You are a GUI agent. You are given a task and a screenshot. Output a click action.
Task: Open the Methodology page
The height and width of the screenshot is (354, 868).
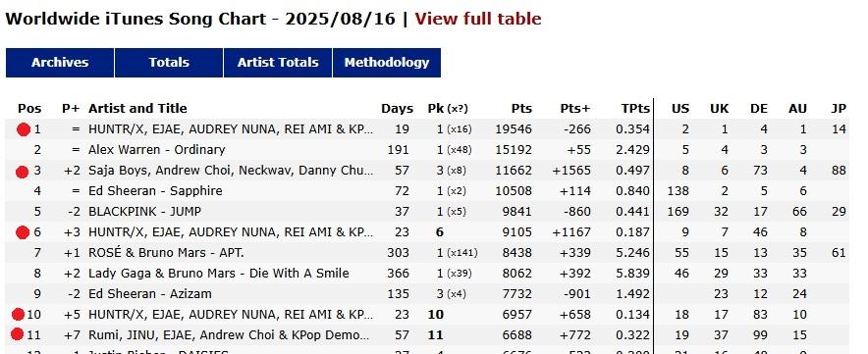coord(387,63)
